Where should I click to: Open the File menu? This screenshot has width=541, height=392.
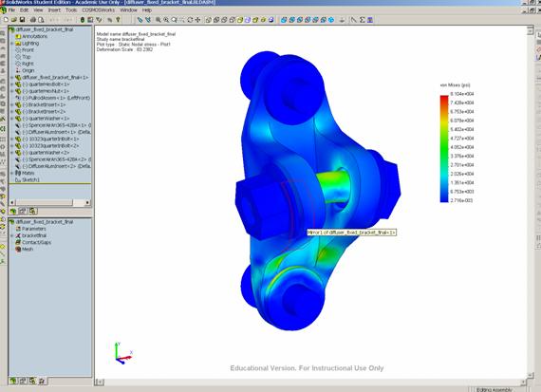pyautogui.click(x=11, y=10)
